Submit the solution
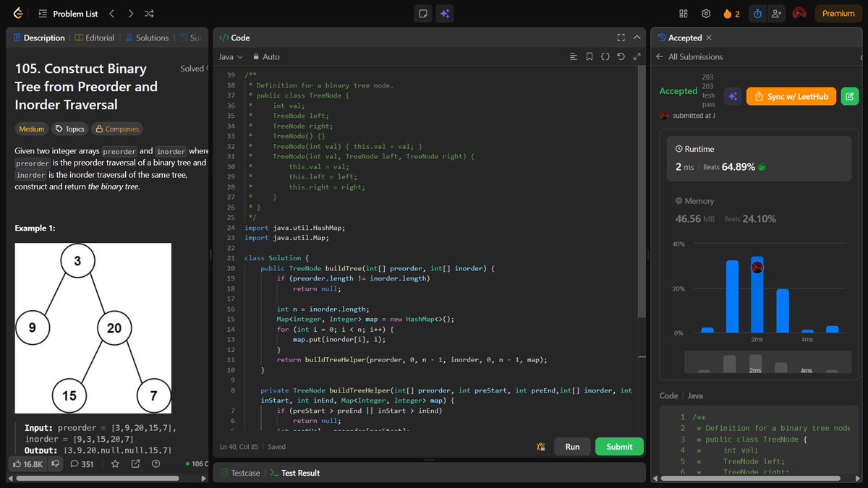Viewport: 868px width, 488px height. point(619,447)
